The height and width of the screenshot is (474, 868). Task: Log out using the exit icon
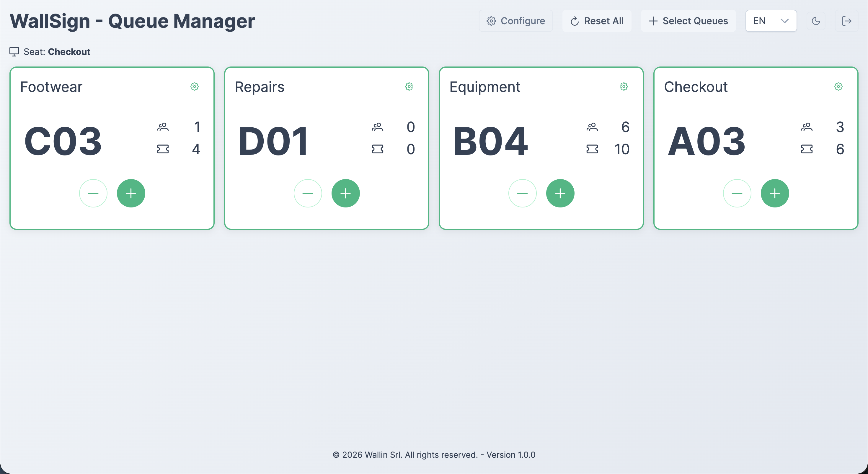(x=846, y=21)
